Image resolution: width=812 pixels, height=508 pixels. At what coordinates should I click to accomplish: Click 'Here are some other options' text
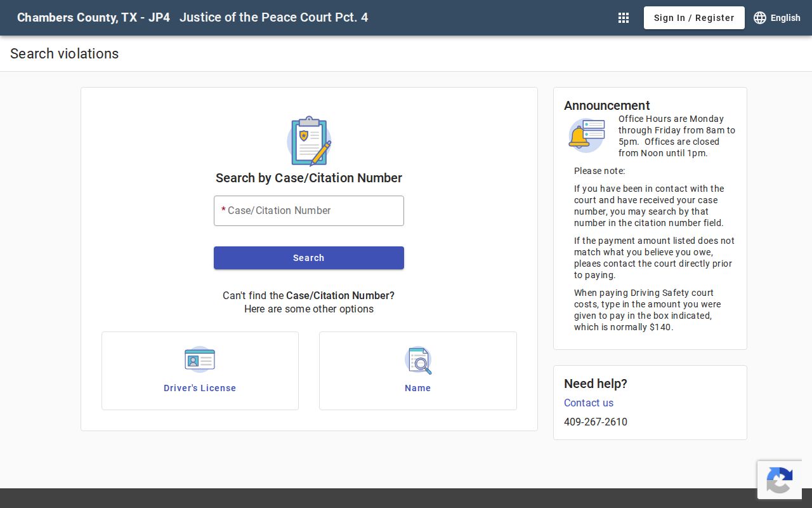pos(309,309)
